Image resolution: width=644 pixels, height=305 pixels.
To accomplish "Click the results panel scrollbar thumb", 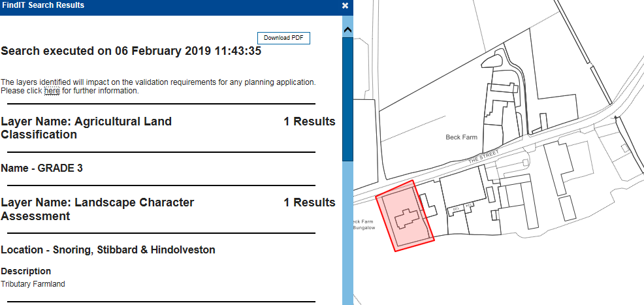I will [x=347, y=99].
